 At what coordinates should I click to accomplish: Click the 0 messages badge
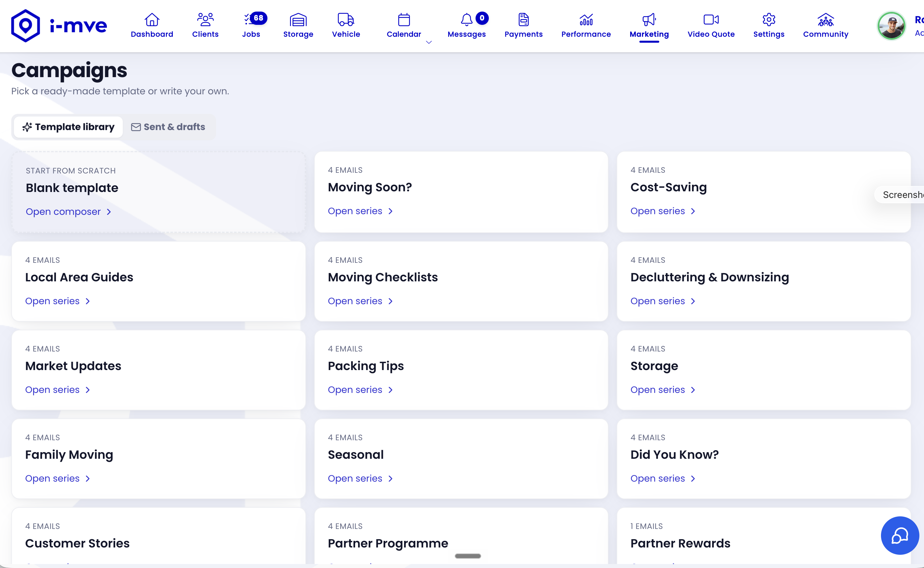click(482, 18)
